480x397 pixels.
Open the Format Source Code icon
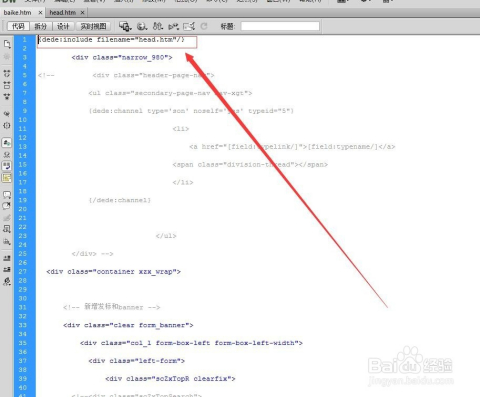[7, 282]
